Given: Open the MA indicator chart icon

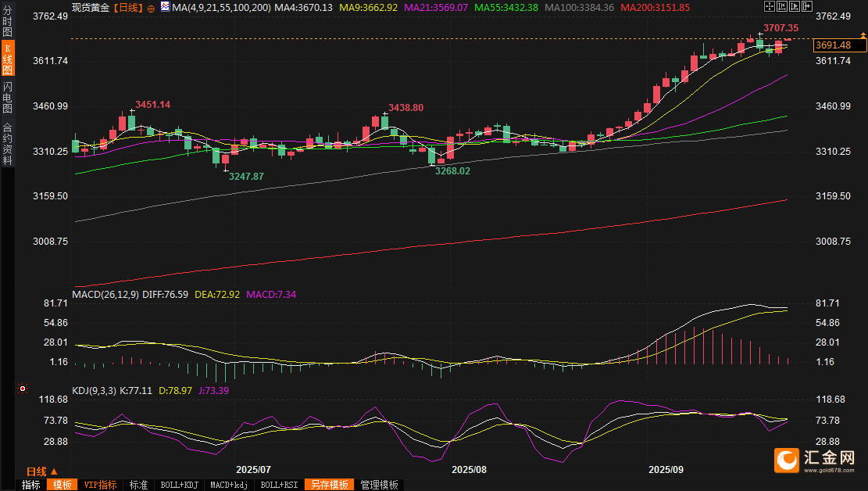Looking at the screenshot, I should point(165,7).
